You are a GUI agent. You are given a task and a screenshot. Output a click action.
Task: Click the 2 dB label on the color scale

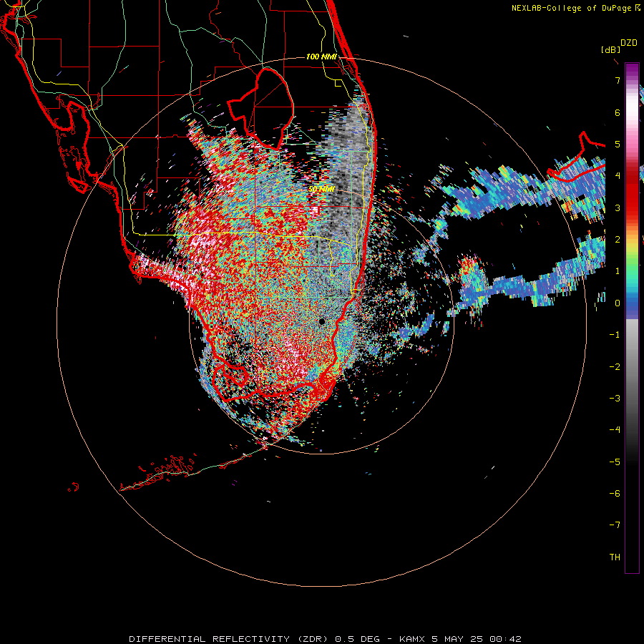pos(618,240)
